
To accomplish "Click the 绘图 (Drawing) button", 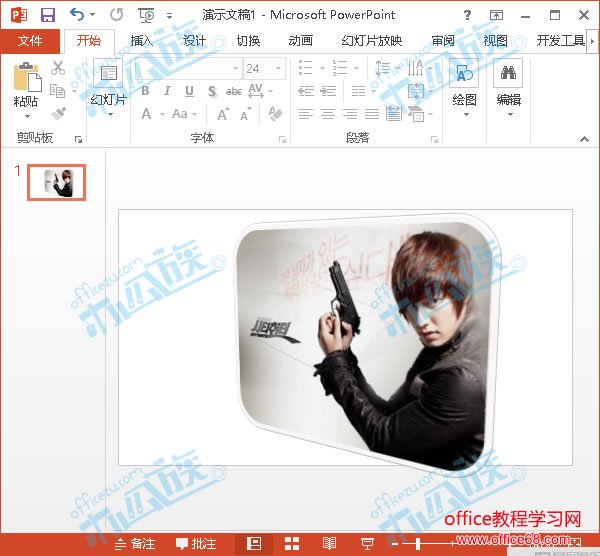I will (x=464, y=88).
